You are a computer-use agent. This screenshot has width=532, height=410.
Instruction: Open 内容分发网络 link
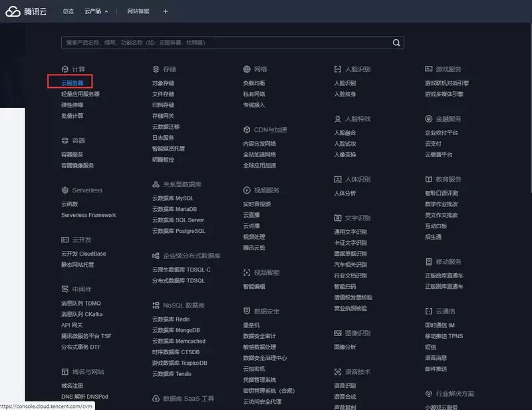(259, 144)
